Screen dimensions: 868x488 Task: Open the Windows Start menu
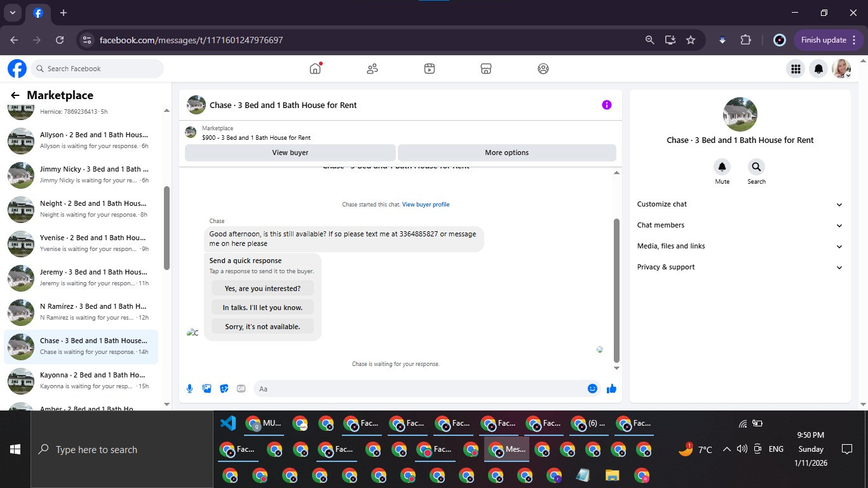pyautogui.click(x=15, y=449)
